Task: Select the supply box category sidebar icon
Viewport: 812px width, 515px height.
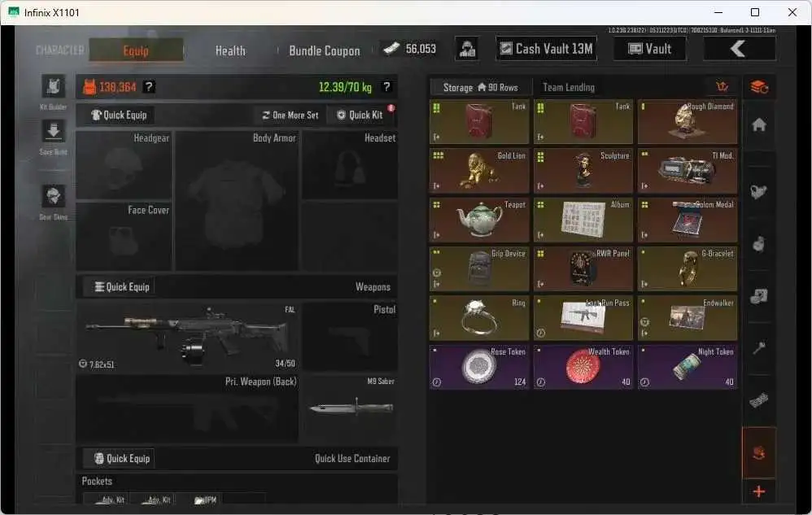Action: (758, 296)
